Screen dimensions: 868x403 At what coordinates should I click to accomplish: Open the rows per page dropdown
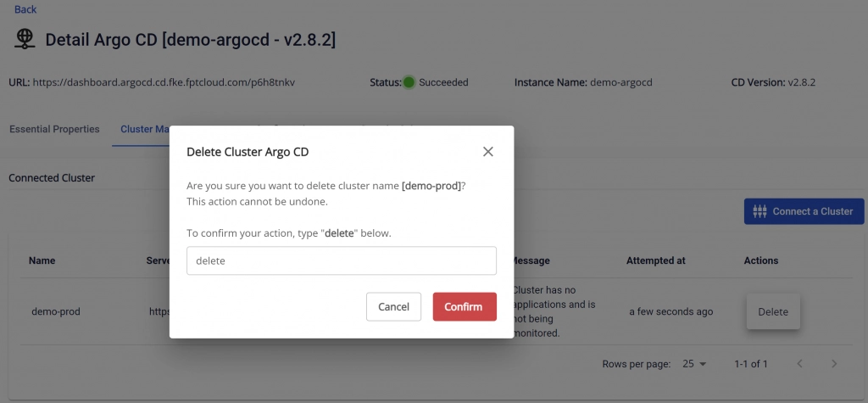(695, 364)
